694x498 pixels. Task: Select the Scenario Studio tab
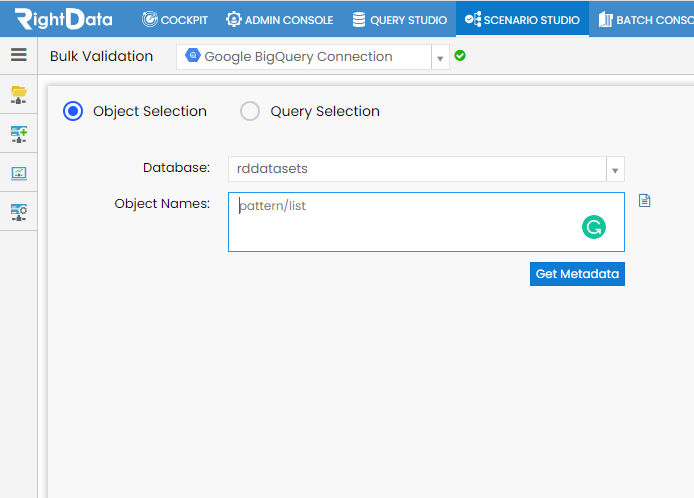pos(522,19)
